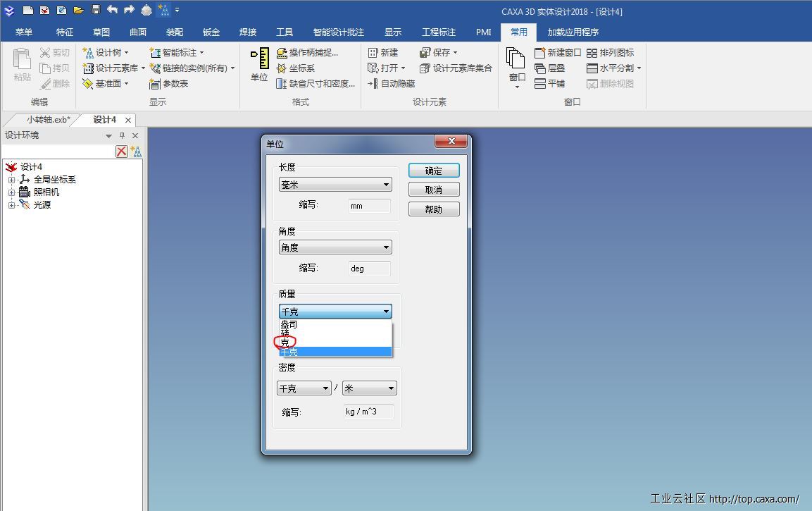Expand the 照相机 tree node
Viewport: 812px width, 511px height.
pyautogui.click(x=11, y=192)
